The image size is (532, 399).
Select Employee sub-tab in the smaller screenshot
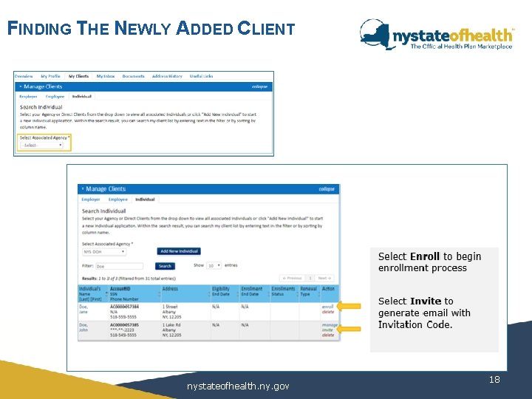(x=55, y=97)
